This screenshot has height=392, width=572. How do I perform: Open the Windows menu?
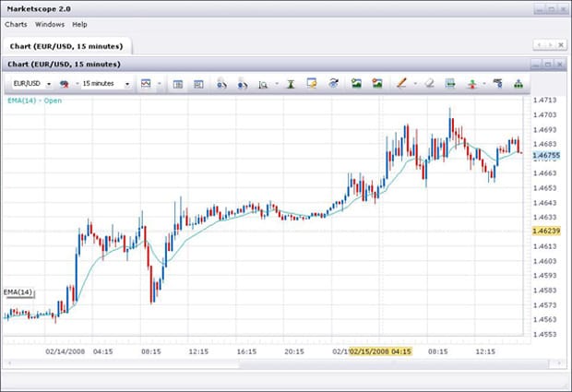tap(50, 24)
